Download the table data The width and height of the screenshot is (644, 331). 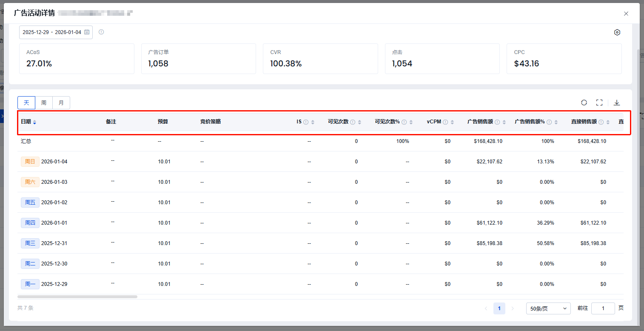(x=617, y=103)
